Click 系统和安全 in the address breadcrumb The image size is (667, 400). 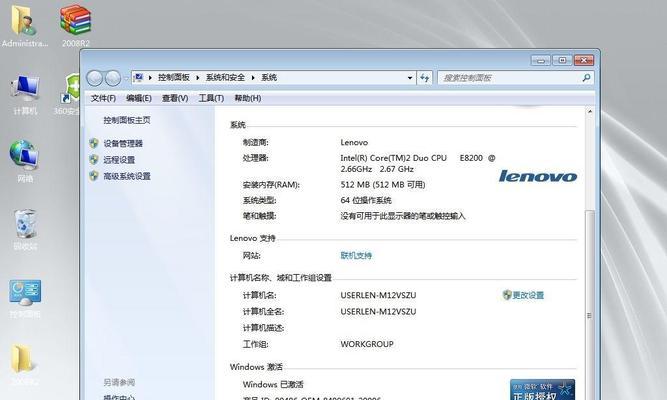click(225, 77)
